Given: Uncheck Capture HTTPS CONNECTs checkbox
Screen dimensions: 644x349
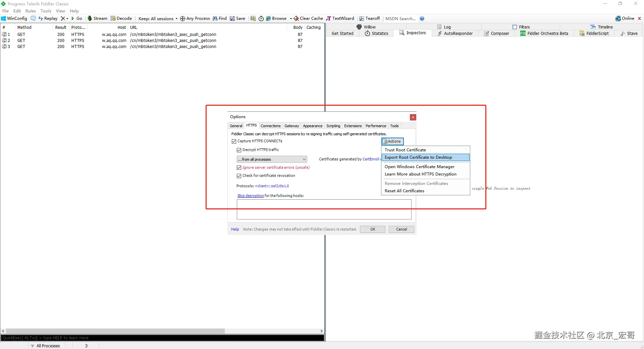Looking at the screenshot, I should click(x=234, y=141).
